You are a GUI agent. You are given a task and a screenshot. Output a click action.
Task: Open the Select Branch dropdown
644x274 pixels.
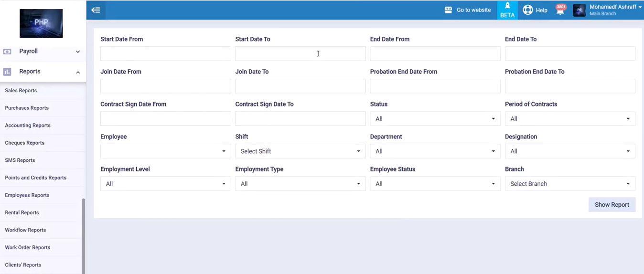point(569,184)
